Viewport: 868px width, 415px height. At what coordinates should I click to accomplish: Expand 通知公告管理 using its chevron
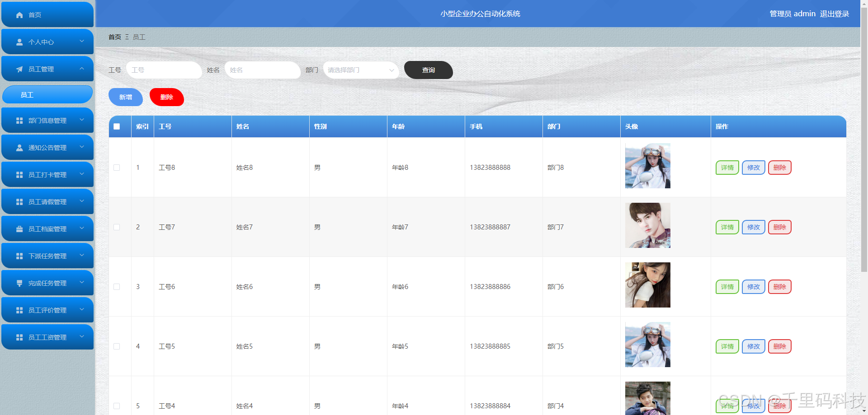click(82, 147)
